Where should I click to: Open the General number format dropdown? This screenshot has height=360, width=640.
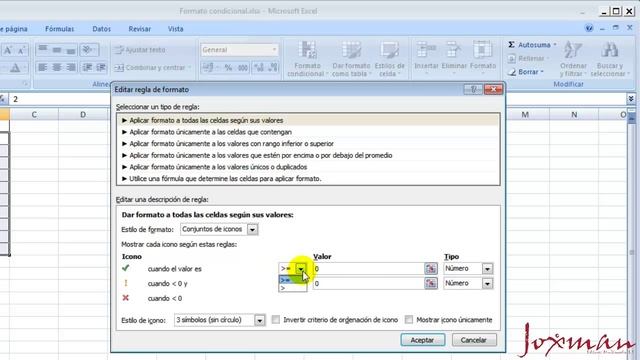pos(274,50)
